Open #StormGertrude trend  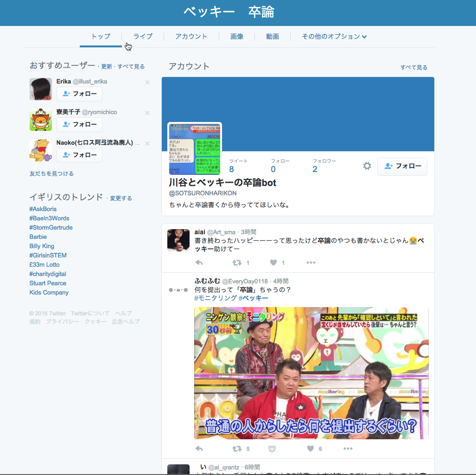click(51, 228)
